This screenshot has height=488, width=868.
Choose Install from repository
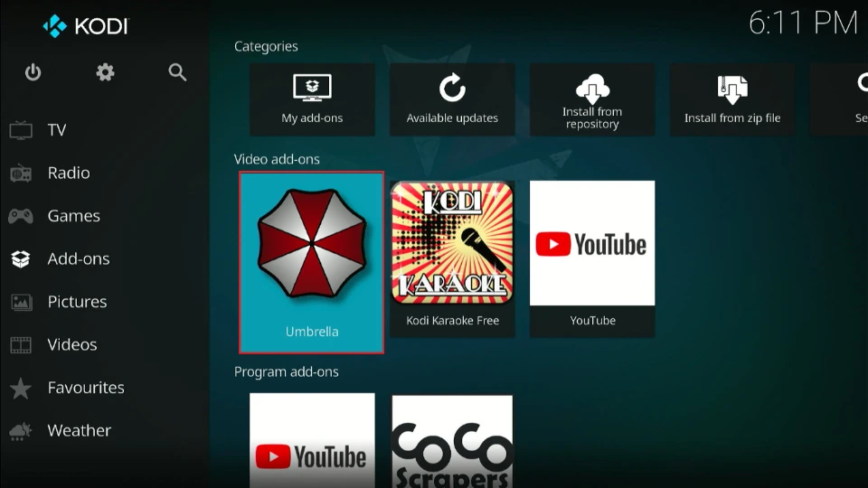tap(592, 99)
